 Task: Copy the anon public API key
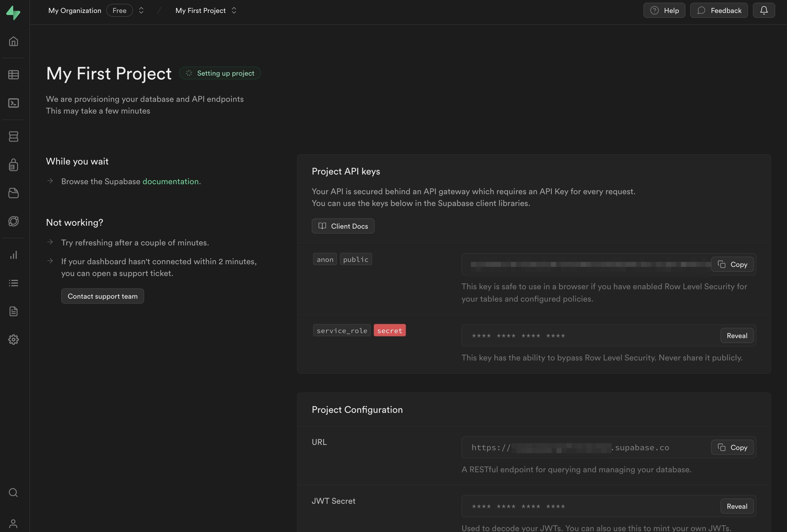(732, 264)
